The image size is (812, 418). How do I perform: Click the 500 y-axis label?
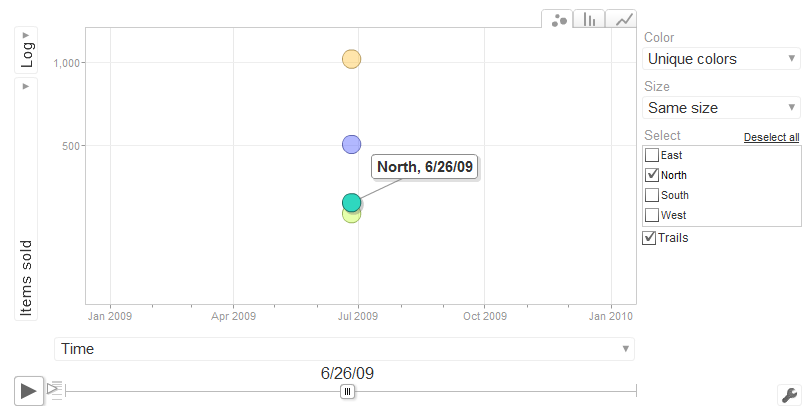(x=71, y=146)
